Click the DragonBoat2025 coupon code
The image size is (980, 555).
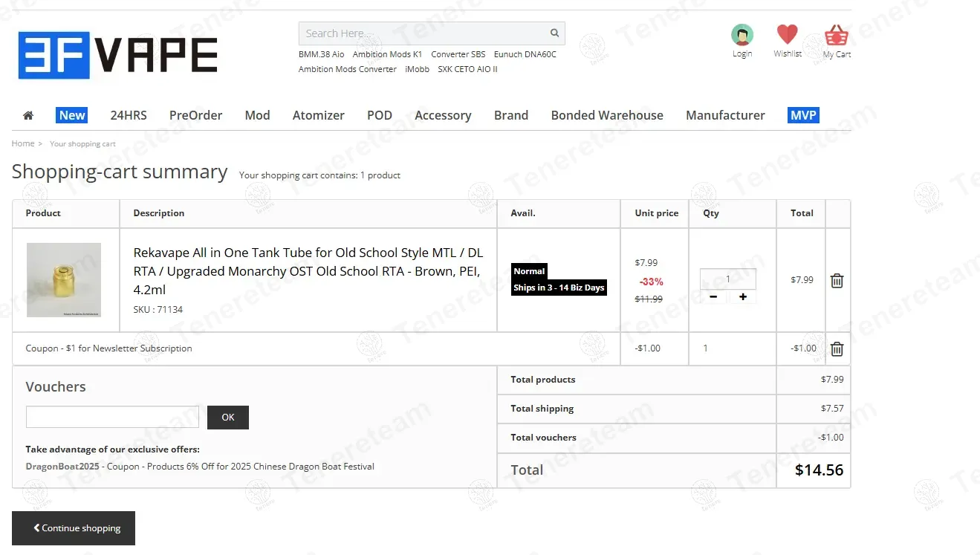coord(62,467)
